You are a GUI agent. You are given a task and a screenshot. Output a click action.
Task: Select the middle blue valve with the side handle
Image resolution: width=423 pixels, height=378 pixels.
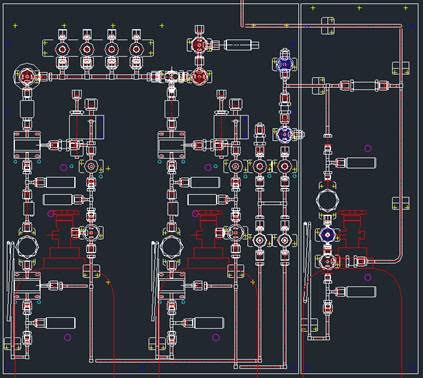coord(284,134)
